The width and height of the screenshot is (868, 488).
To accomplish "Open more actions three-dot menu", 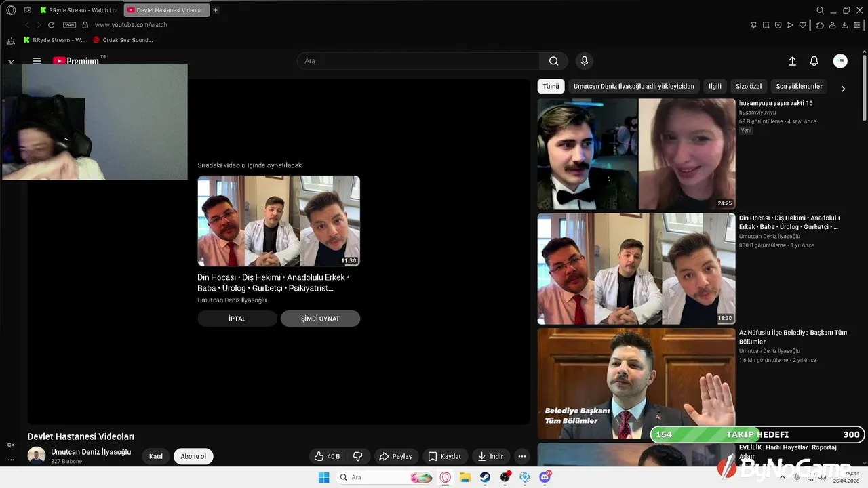I will tap(522, 456).
